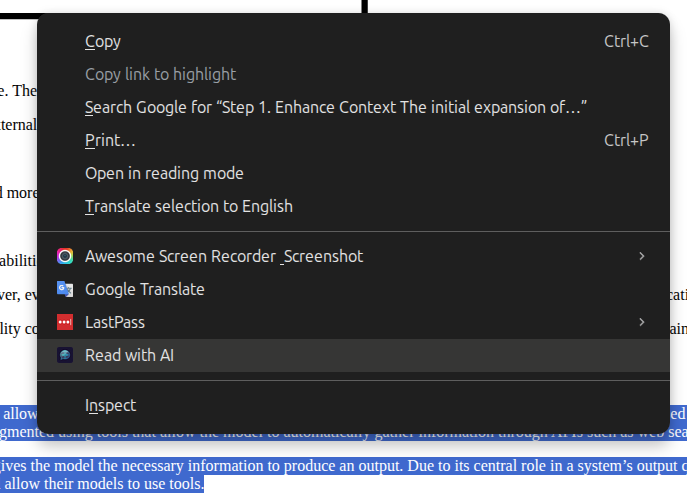Click the Ctrl+P shortcut hint
This screenshot has height=502, width=687.
pos(626,140)
